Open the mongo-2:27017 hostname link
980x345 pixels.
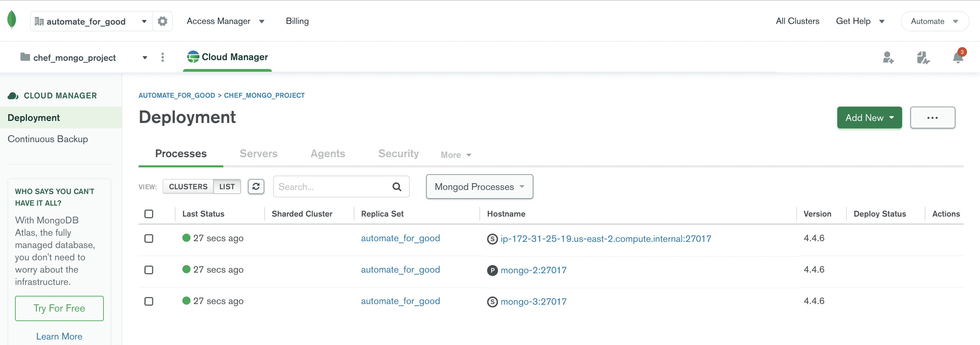pos(533,271)
